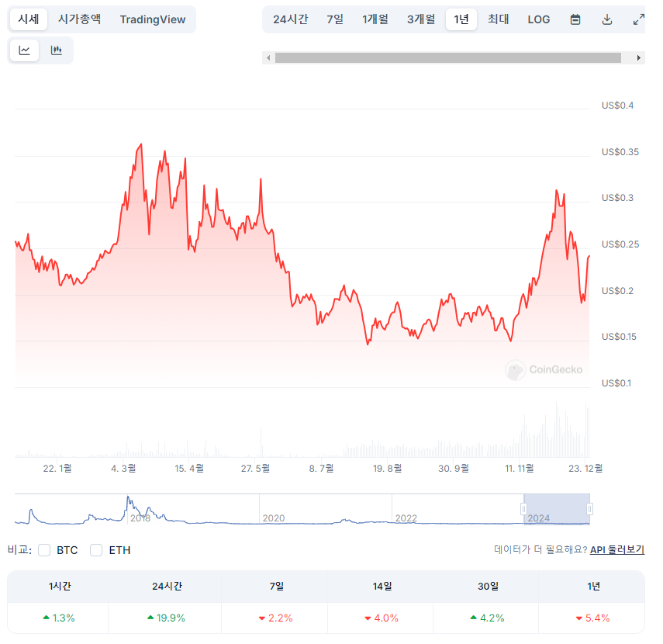Set chart range to 24시간
The height and width of the screenshot is (644, 663).
(291, 19)
